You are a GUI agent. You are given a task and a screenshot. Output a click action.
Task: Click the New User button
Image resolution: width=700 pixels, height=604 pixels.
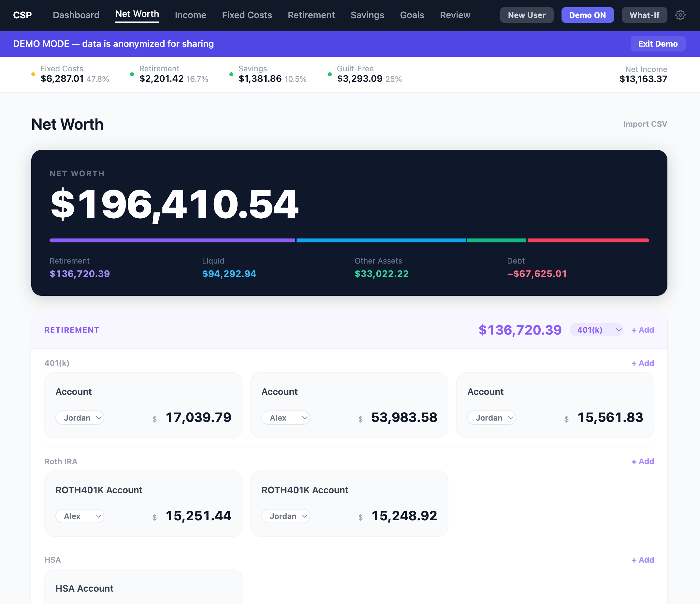[x=526, y=15]
